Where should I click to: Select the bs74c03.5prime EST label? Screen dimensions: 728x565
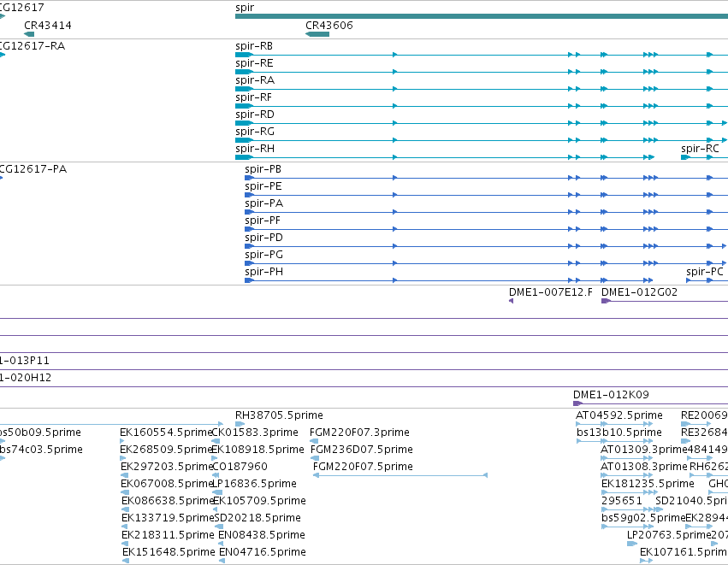point(41,450)
